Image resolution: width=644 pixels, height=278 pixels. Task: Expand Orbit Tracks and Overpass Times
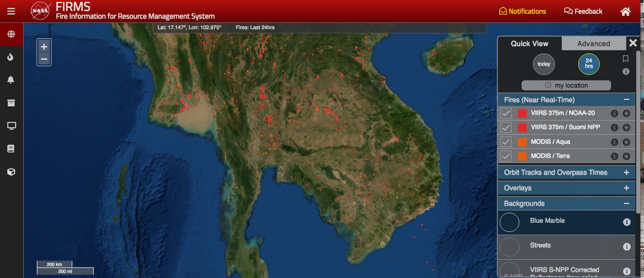626,173
